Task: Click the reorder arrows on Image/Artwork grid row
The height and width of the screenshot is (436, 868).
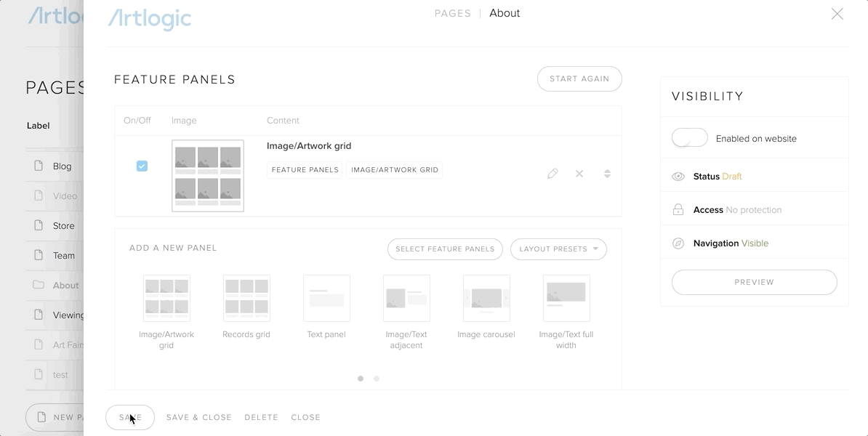Action: click(x=607, y=174)
